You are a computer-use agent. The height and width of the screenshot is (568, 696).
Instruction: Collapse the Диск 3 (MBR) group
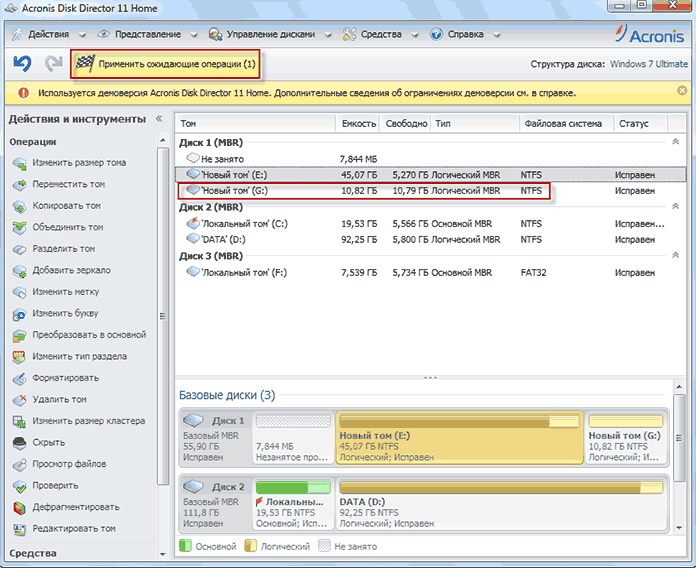tap(676, 255)
